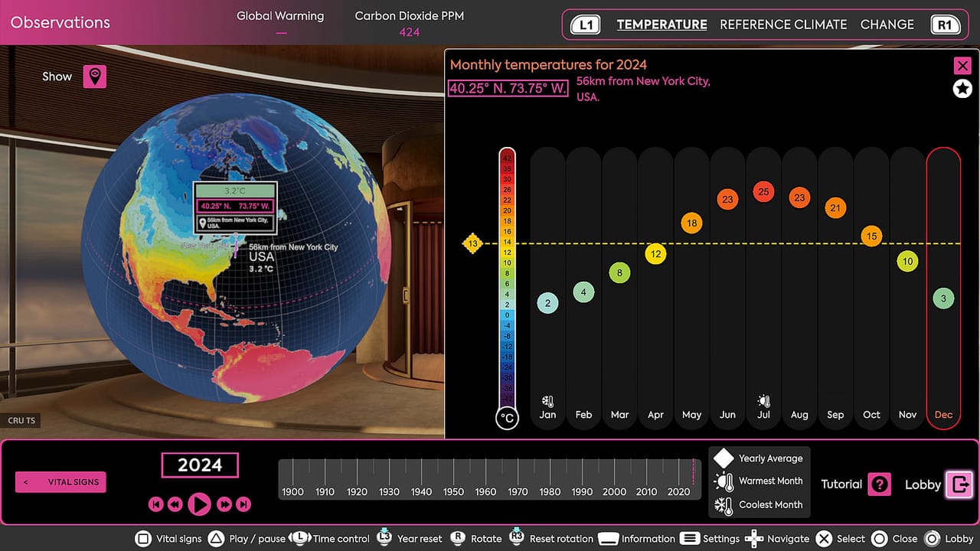
Task: Star this location as a favorite
Action: click(962, 89)
